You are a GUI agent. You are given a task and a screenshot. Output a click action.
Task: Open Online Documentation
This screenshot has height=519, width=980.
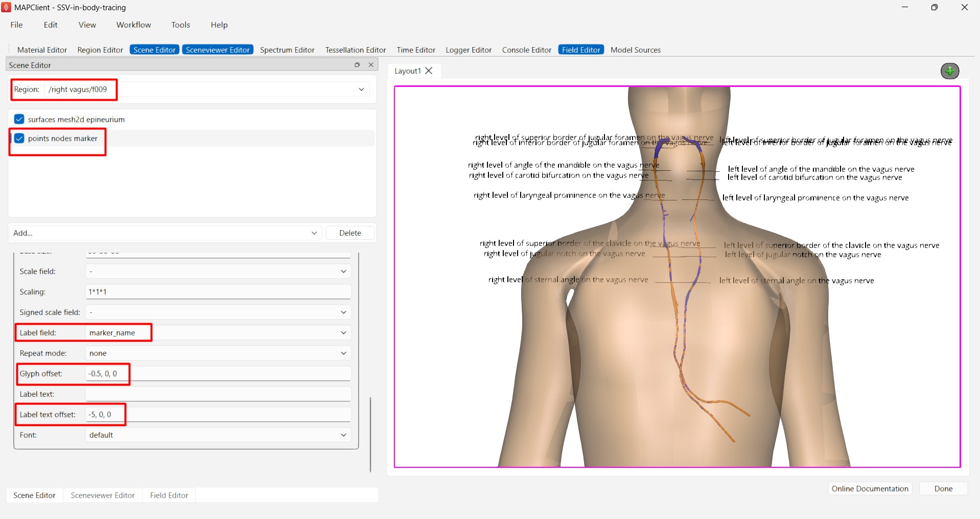870,488
